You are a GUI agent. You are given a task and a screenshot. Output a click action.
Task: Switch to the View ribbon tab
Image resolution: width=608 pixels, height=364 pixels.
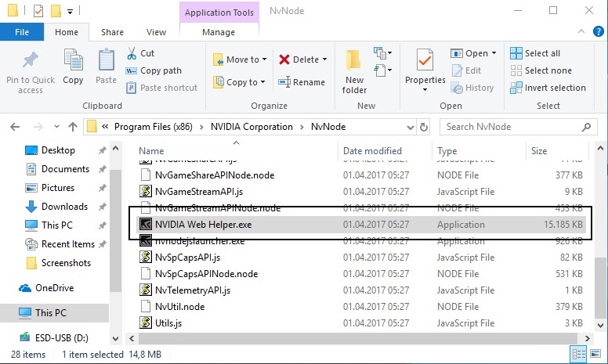point(156,32)
